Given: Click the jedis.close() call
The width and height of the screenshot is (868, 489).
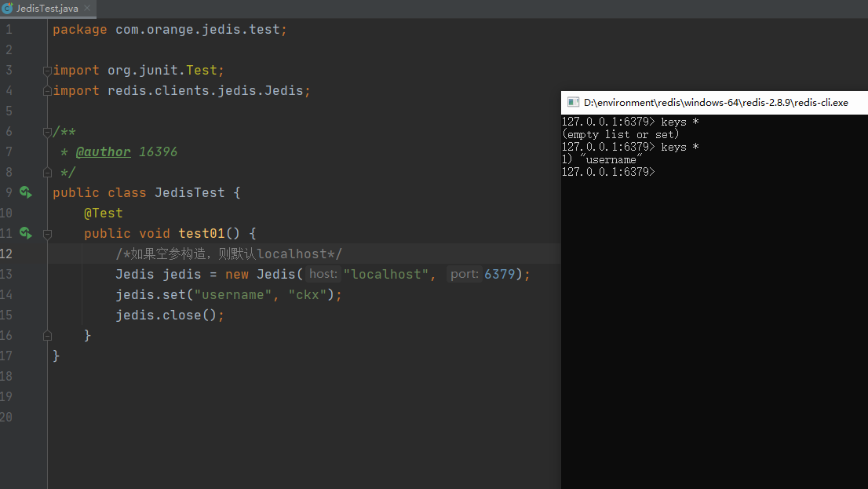Looking at the screenshot, I should click(170, 315).
